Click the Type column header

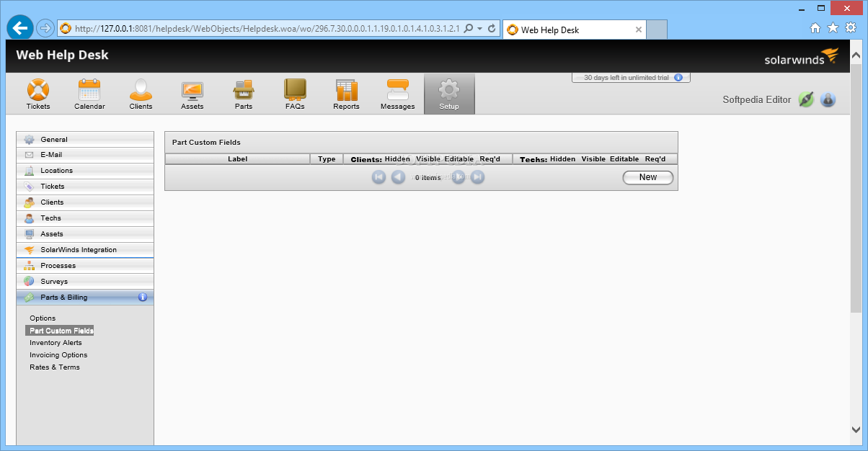pyautogui.click(x=327, y=159)
